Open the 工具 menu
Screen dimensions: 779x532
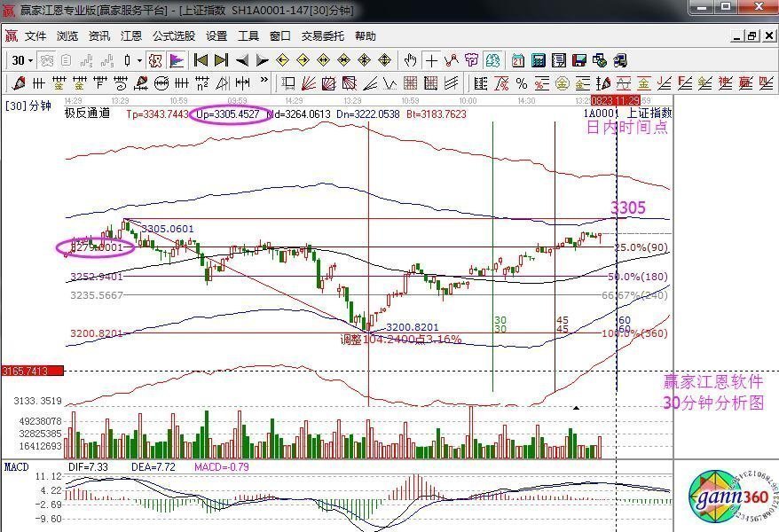(248, 36)
